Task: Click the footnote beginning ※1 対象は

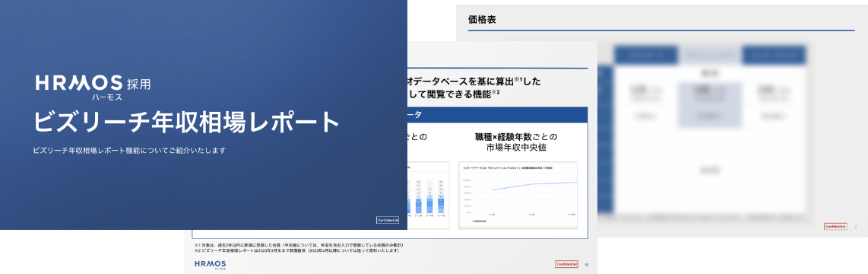Action: pos(299,244)
